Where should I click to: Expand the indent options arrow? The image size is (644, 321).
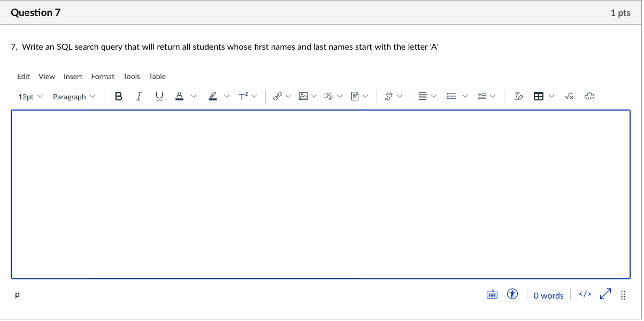click(493, 97)
